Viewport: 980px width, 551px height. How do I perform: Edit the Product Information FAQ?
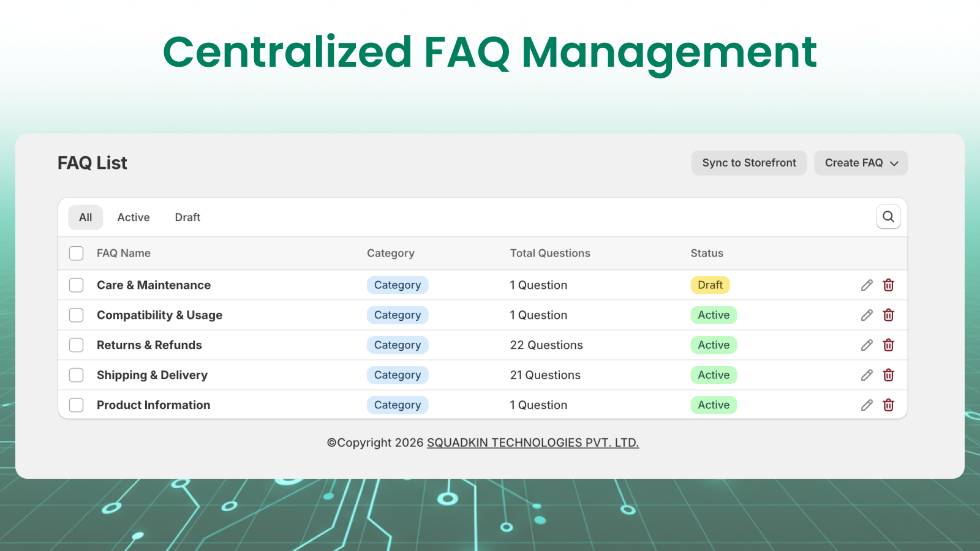tap(867, 405)
